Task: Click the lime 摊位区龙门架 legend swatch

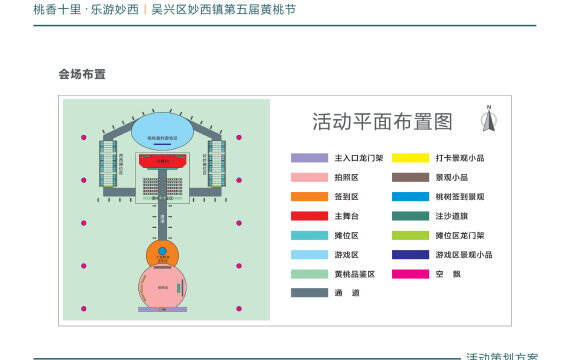Action: point(410,235)
